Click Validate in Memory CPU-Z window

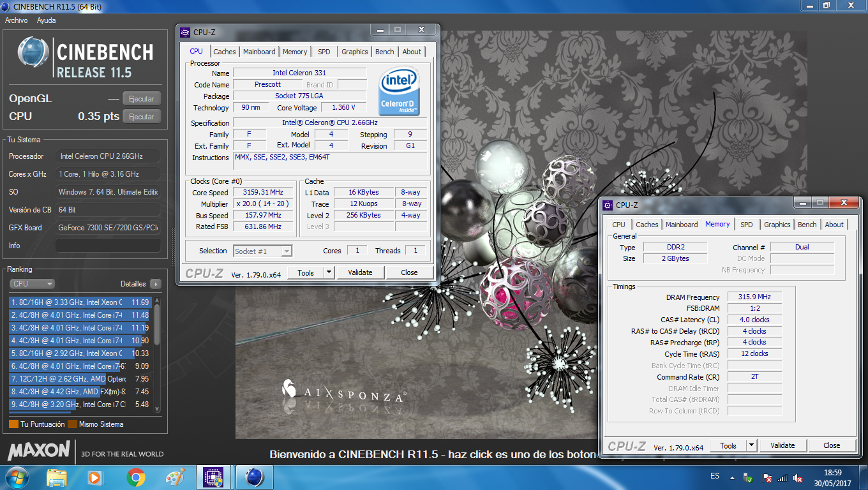782,446
